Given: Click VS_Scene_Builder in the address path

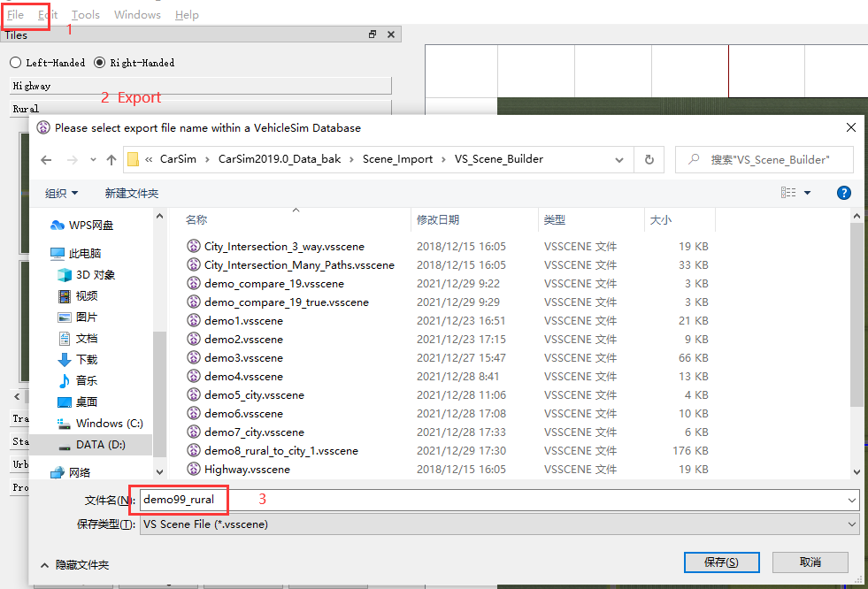Looking at the screenshot, I should (x=499, y=159).
